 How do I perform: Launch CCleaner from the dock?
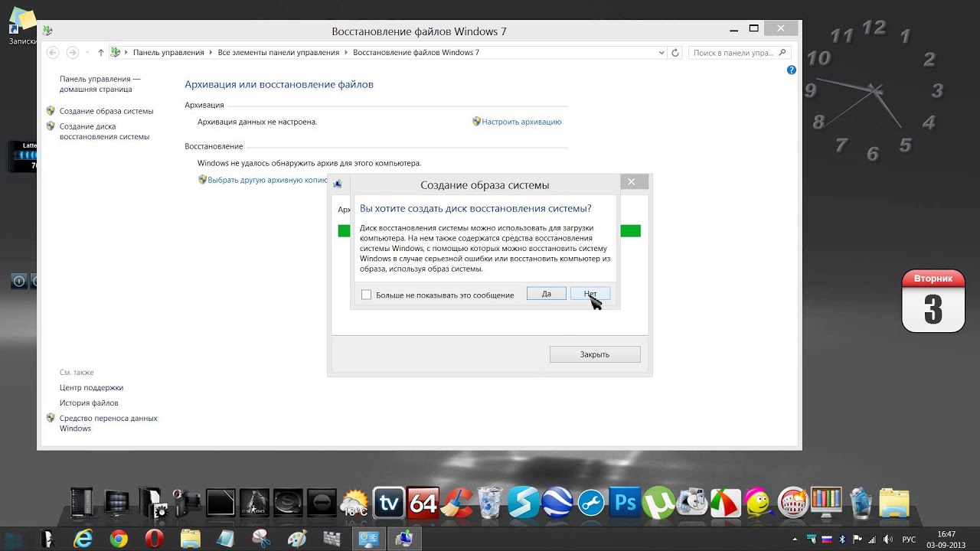(x=457, y=503)
